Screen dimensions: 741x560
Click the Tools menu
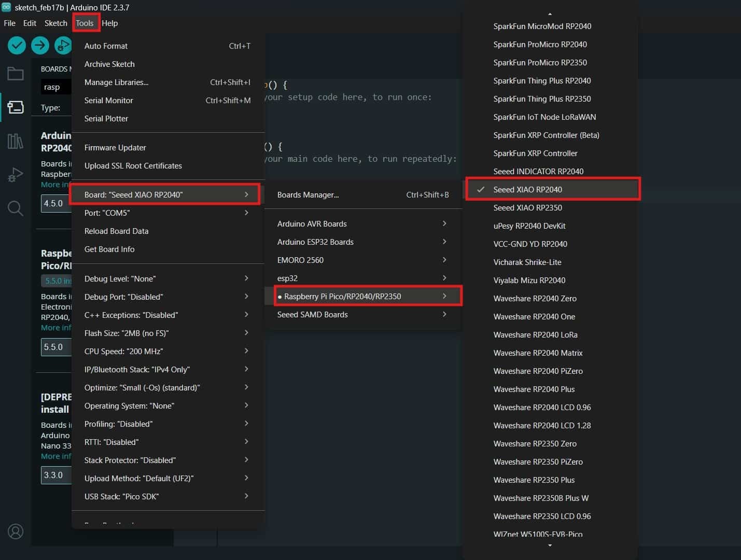(x=85, y=23)
